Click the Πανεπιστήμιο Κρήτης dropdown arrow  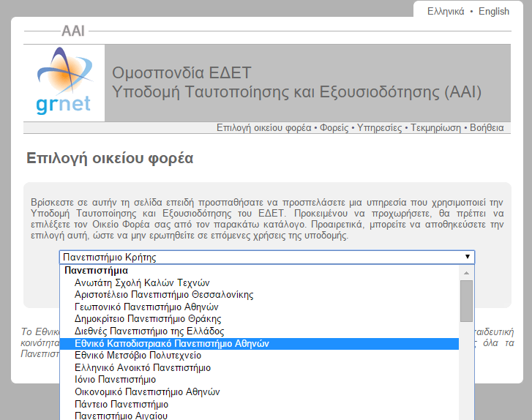[x=467, y=257]
